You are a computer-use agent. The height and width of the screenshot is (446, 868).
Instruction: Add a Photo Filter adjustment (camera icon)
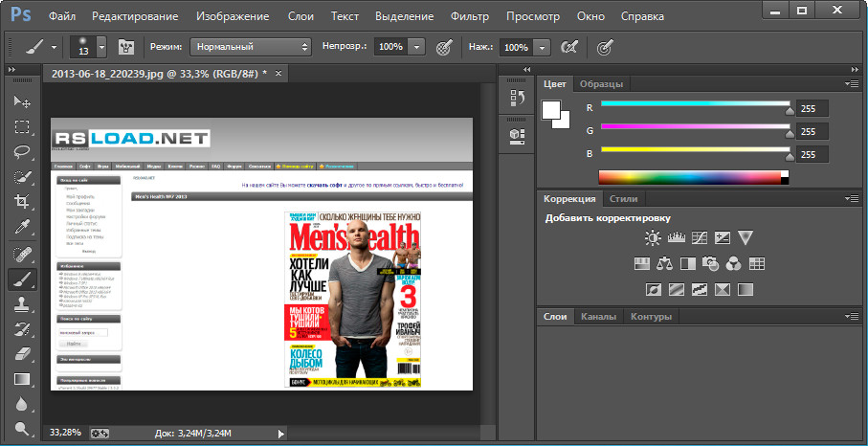[x=710, y=263]
